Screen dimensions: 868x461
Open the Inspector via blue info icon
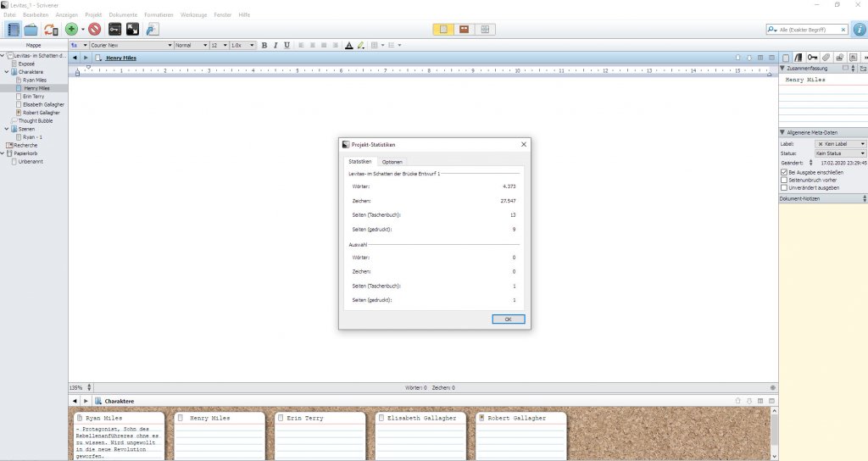coord(860,30)
